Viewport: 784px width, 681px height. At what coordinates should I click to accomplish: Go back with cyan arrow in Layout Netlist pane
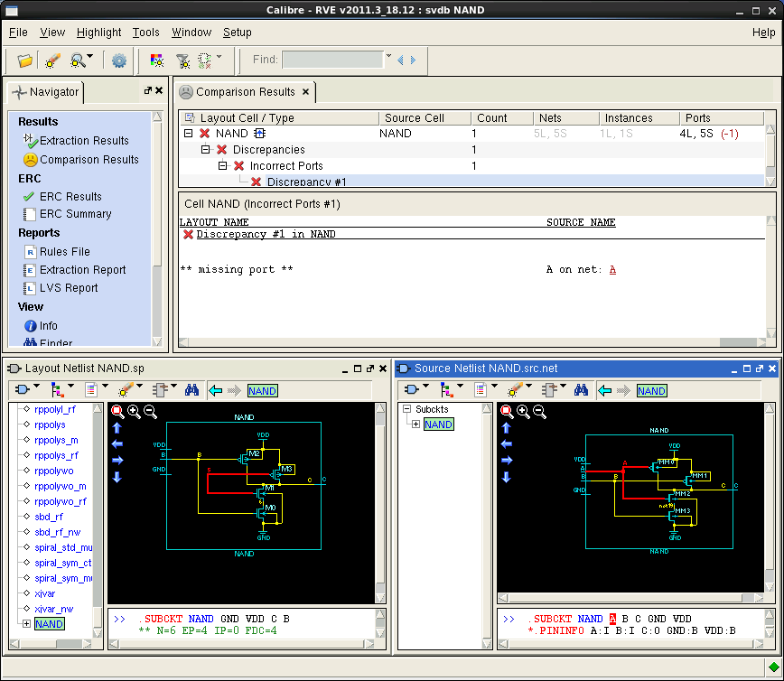[216, 390]
